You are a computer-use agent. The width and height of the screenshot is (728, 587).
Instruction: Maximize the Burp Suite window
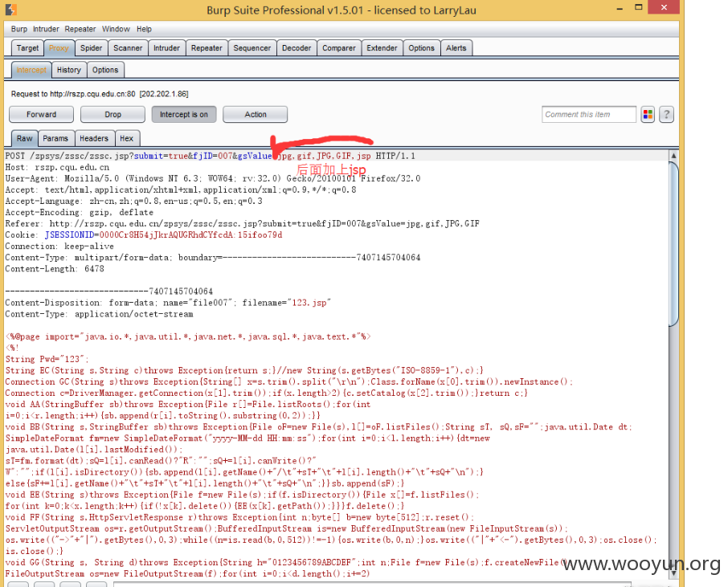(638, 7)
